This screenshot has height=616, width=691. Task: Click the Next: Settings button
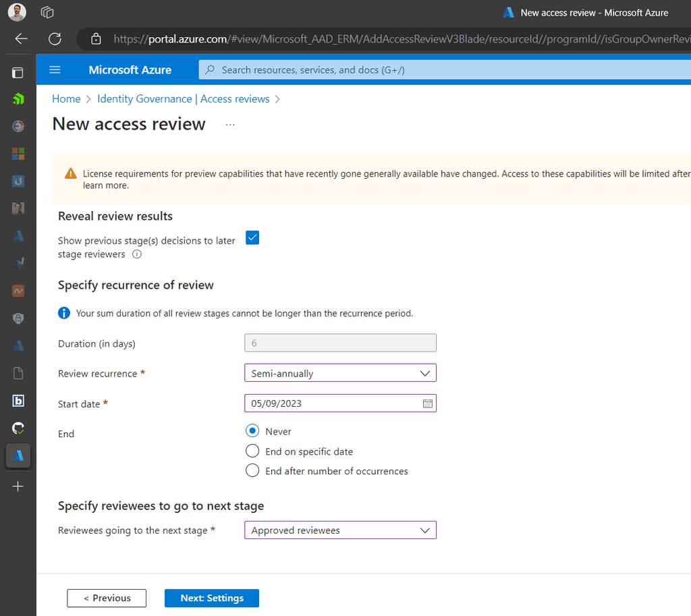(211, 598)
